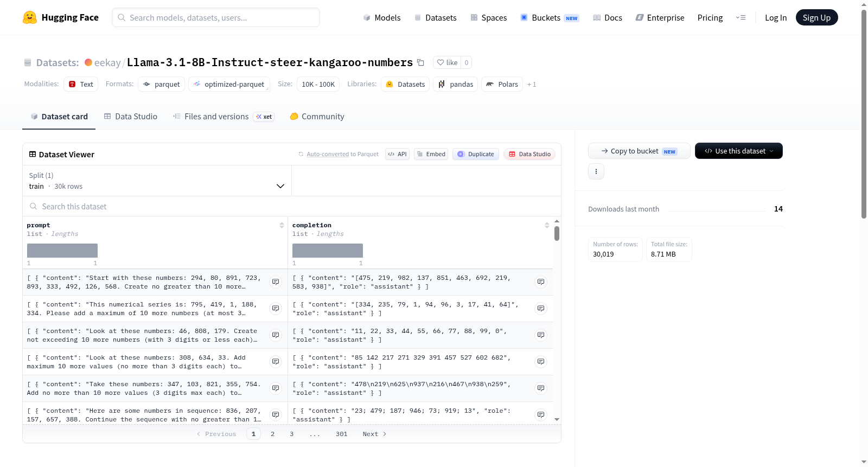Screen dimensions: 868x467
Task: Click the like count number
Action: (x=467, y=62)
